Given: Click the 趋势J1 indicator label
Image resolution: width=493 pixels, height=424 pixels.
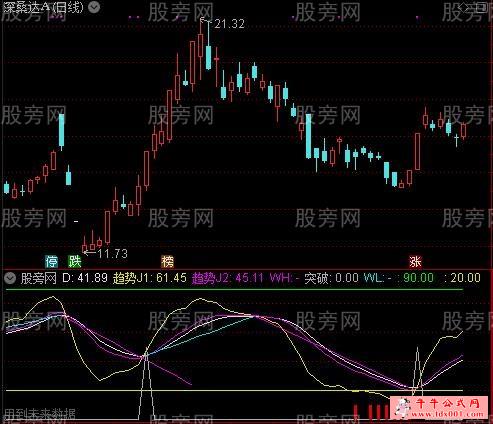Looking at the screenshot, I should click(x=149, y=278).
